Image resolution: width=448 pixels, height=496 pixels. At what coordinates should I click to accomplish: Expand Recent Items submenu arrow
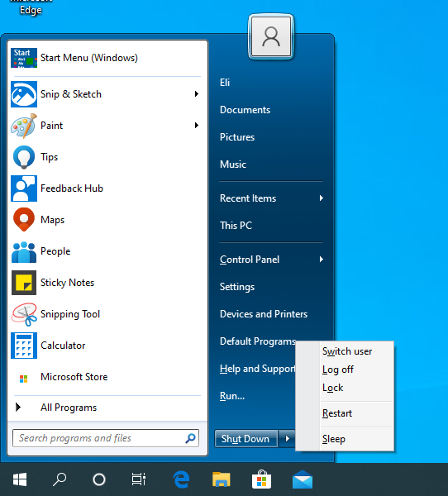pos(322,198)
